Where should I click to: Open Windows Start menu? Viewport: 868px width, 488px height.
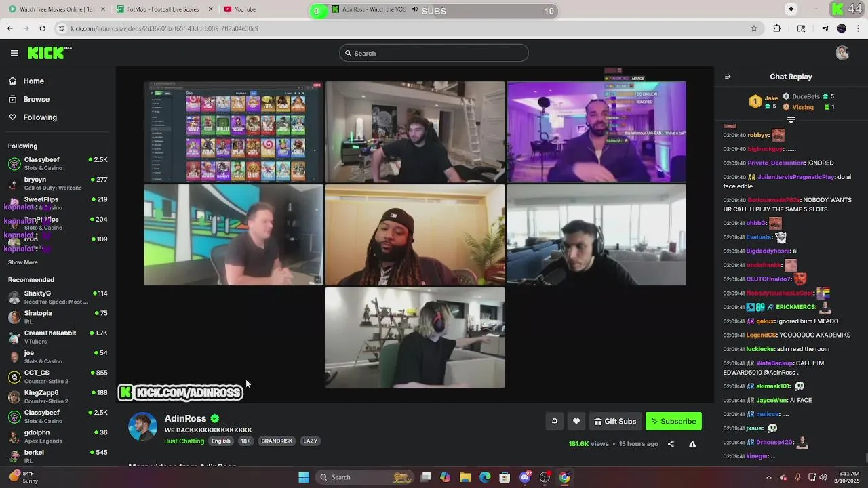[x=304, y=477]
